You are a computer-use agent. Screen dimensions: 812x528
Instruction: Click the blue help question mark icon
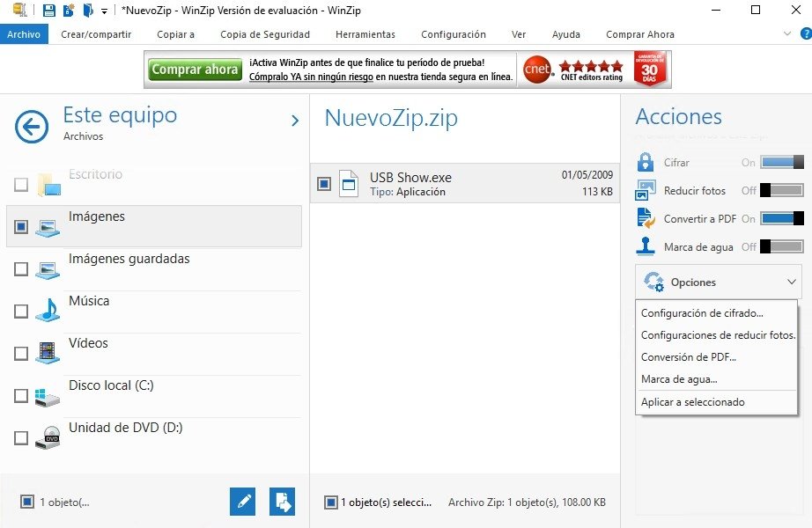pyautogui.click(x=807, y=33)
